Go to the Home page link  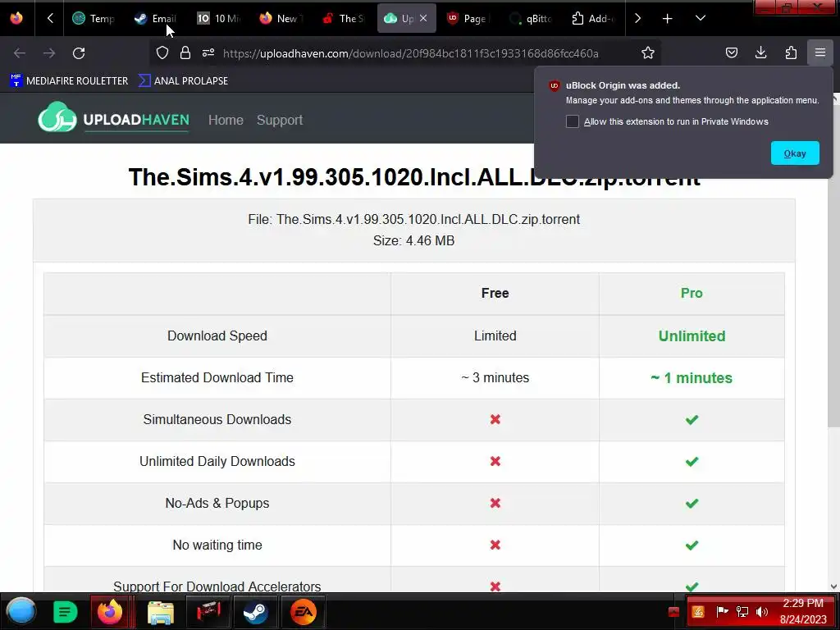226,120
